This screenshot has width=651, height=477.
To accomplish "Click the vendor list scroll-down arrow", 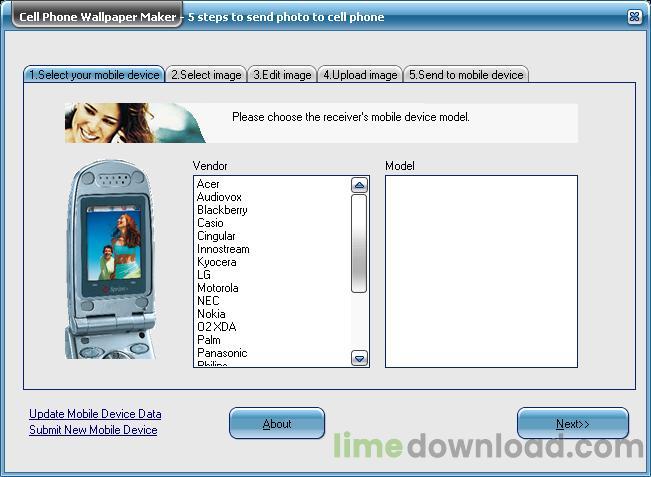I will [359, 358].
